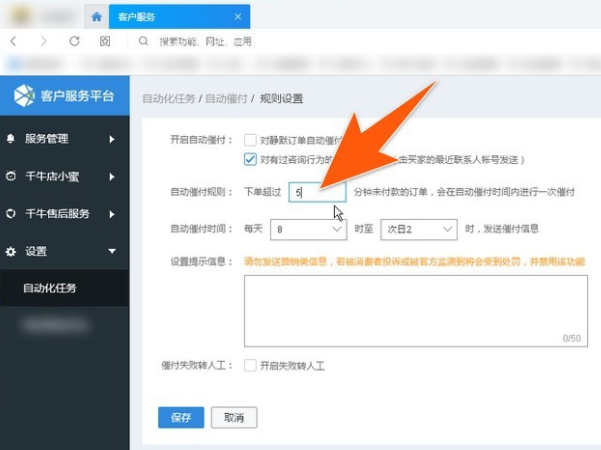Switch to the 客户服务 tab
Viewport: 601px width, 450px height.
(179, 17)
